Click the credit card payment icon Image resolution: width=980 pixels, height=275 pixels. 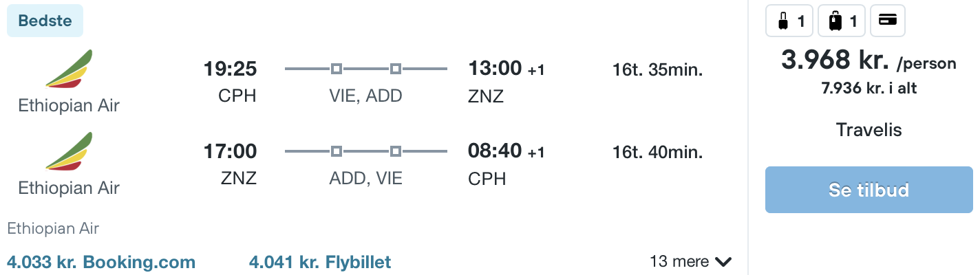point(888,21)
